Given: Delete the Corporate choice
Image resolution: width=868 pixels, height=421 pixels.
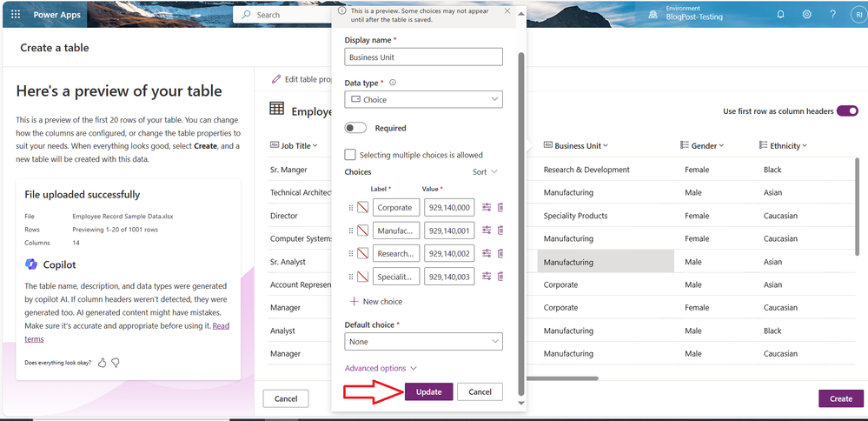Looking at the screenshot, I should pyautogui.click(x=500, y=208).
